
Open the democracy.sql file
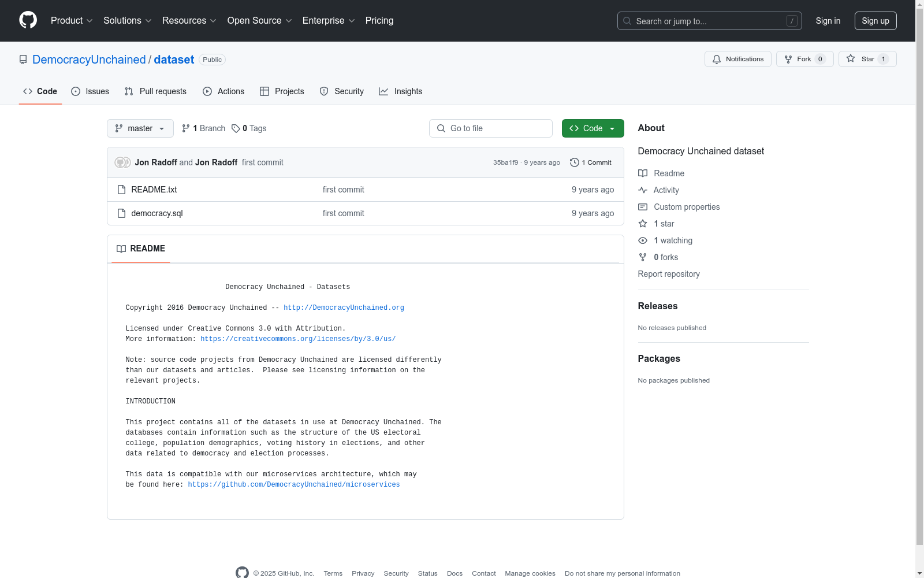157,213
